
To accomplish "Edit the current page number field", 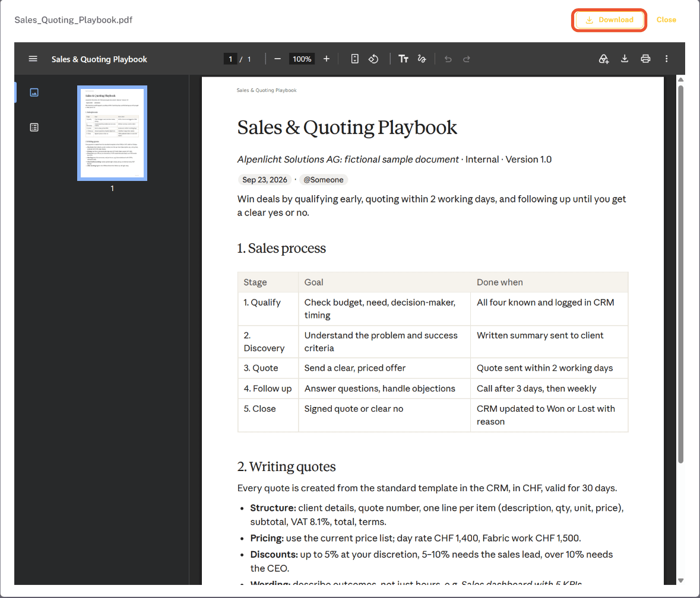I will point(230,59).
